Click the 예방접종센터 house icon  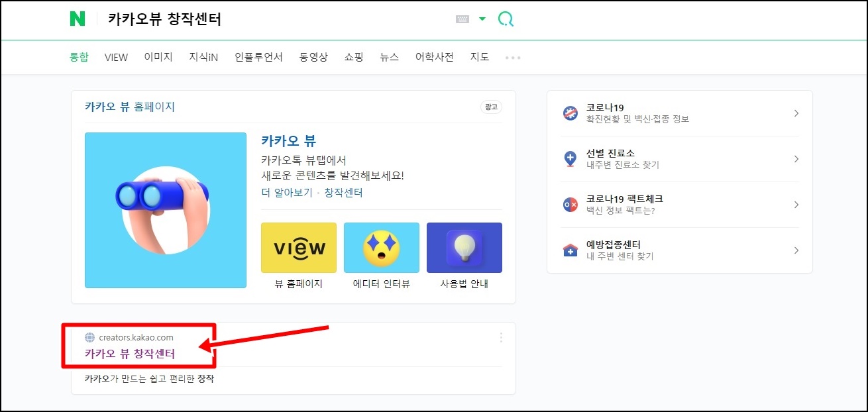pos(570,250)
